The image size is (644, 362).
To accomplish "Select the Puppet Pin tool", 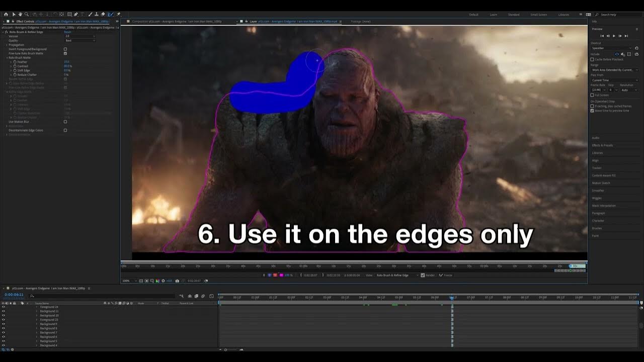I will tap(118, 15).
